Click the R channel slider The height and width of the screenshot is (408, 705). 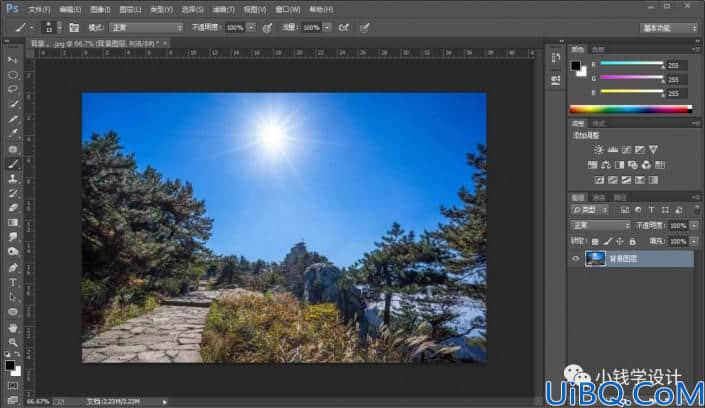632,63
